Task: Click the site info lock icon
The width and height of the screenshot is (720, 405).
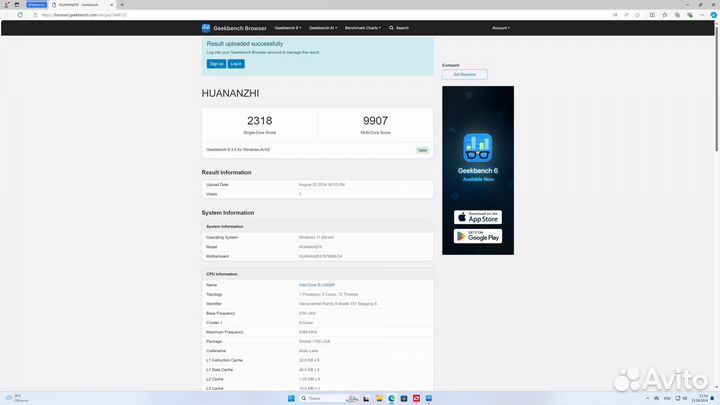Action: point(35,15)
